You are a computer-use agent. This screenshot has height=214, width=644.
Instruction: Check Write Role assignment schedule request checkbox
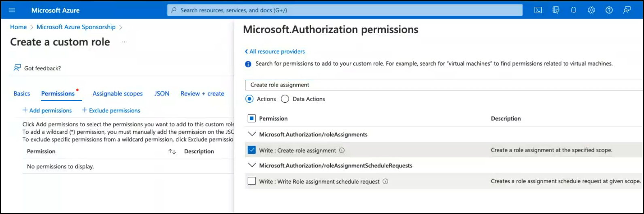pyautogui.click(x=252, y=181)
